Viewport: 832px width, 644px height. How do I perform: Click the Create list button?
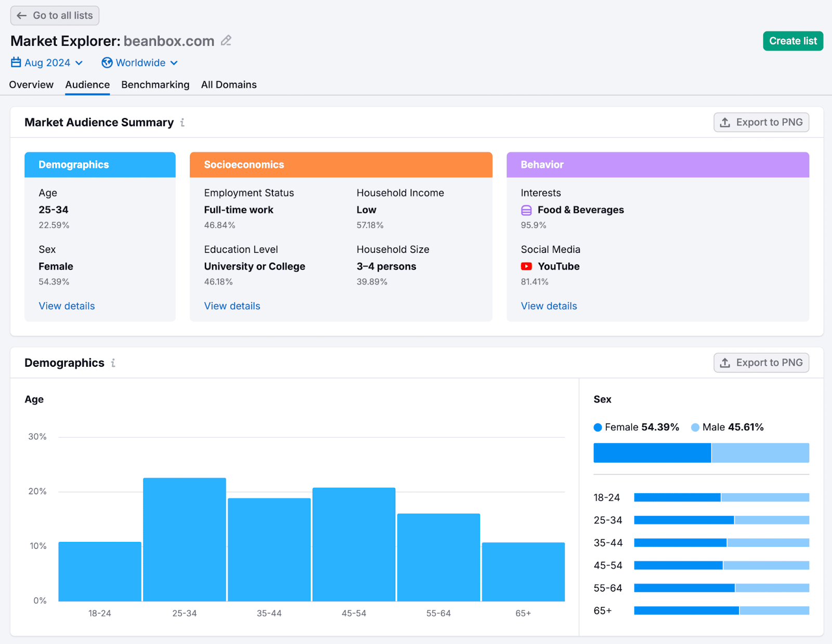[x=793, y=41]
